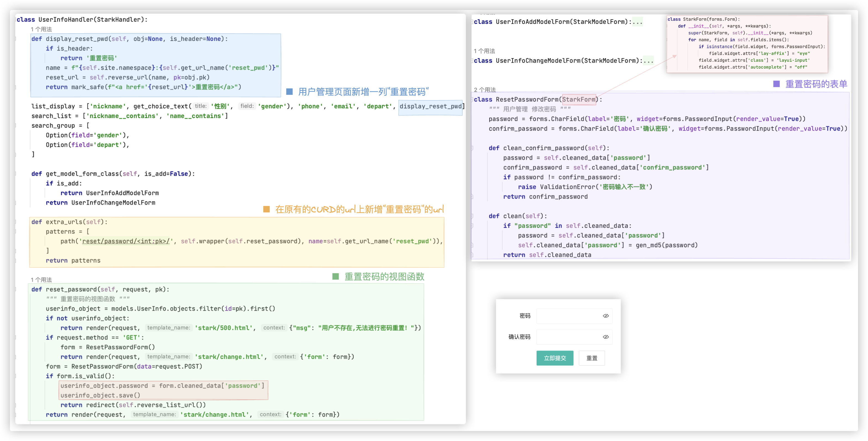Viewport: 868px width, 441px height.
Task: Focus the 密码 password input field
Action: (x=569, y=316)
